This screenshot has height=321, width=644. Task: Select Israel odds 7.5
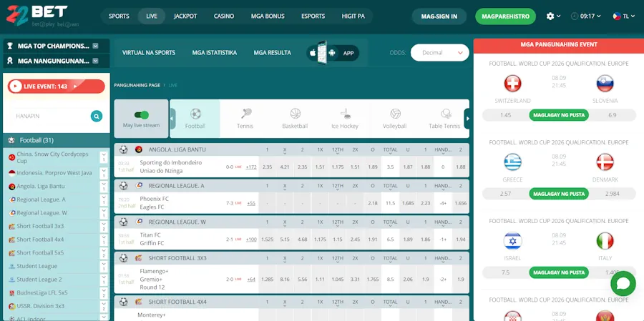pyautogui.click(x=506, y=272)
